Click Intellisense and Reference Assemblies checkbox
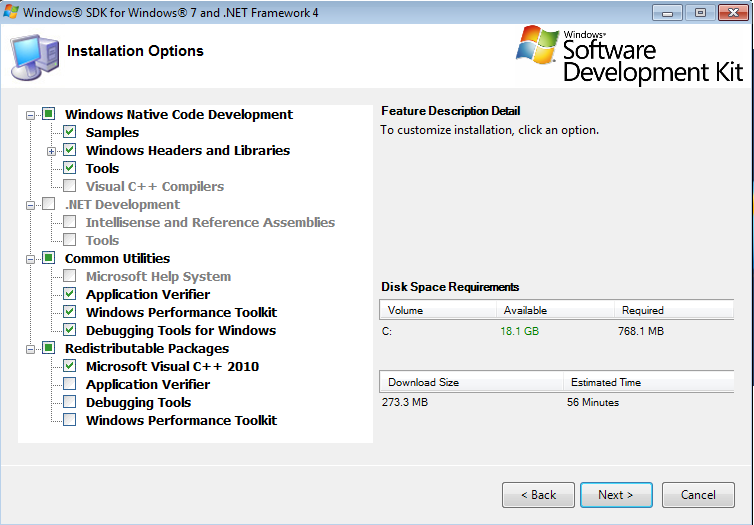 click(70, 222)
